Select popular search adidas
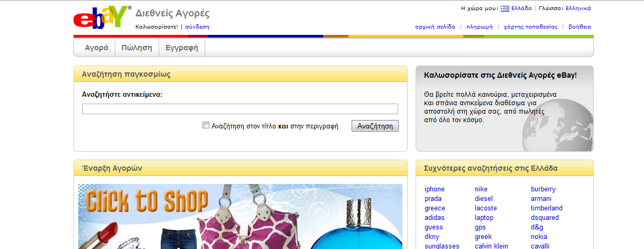The height and width of the screenshot is (249, 644). click(x=435, y=218)
